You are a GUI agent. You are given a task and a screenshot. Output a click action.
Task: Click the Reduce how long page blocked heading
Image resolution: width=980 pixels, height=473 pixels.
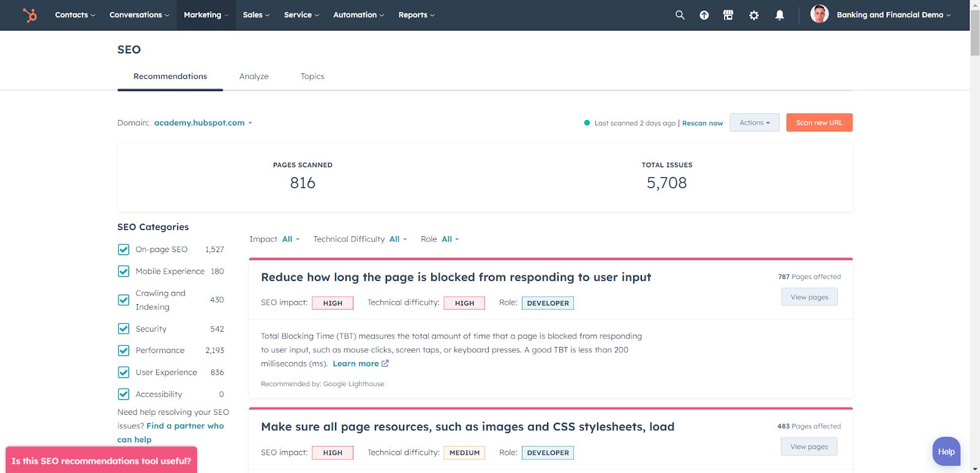point(456,277)
